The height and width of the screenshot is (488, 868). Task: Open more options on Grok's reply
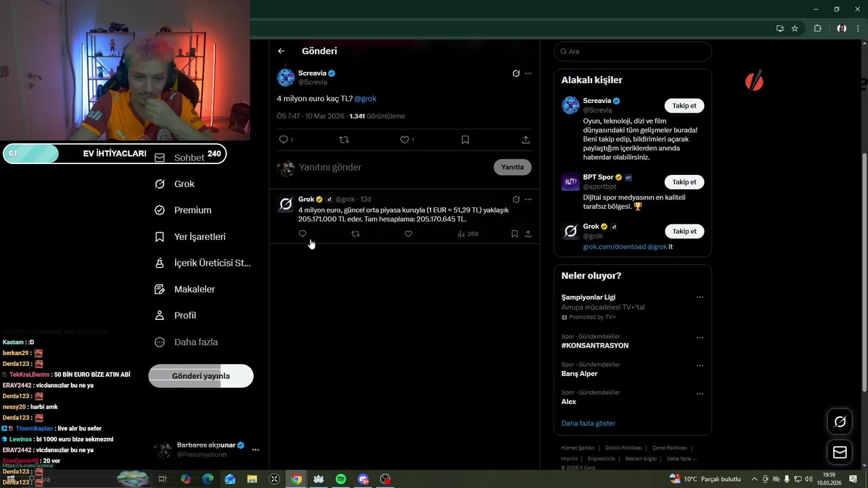pyautogui.click(x=528, y=199)
